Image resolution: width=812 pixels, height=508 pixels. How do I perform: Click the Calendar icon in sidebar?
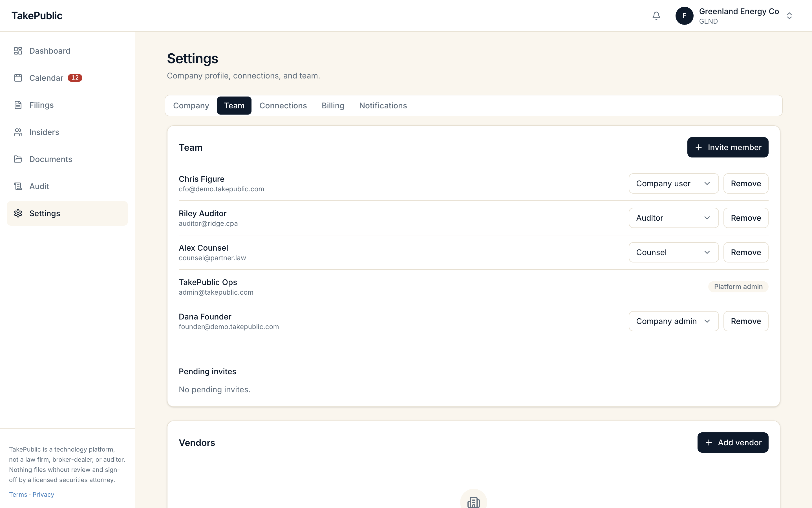click(18, 78)
